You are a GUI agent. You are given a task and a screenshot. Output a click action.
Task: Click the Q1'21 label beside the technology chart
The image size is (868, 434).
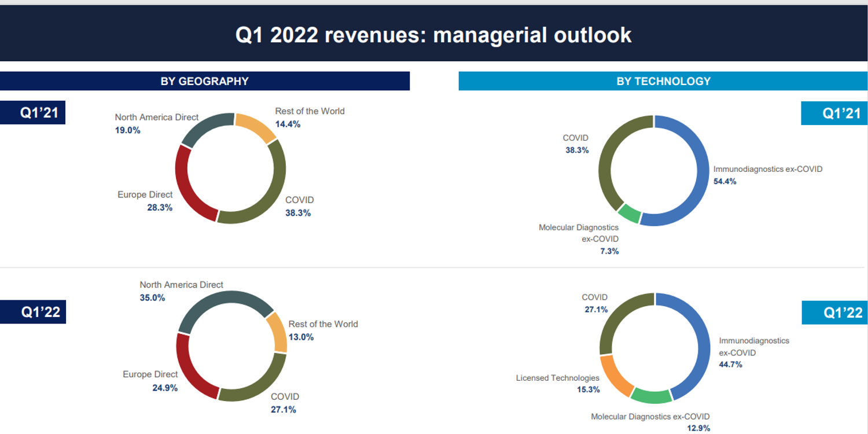click(x=834, y=113)
